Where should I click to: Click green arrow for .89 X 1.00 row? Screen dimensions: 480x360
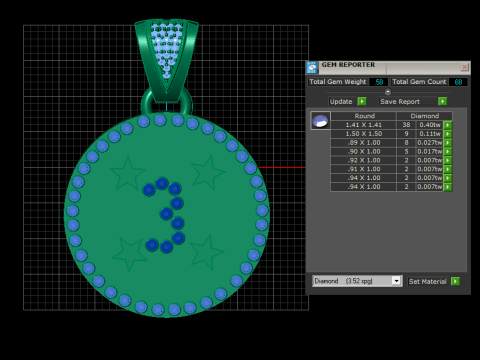[448, 143]
